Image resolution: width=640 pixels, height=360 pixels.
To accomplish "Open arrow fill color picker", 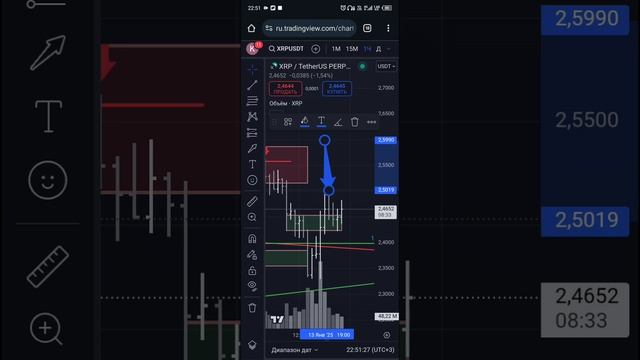I will (304, 122).
